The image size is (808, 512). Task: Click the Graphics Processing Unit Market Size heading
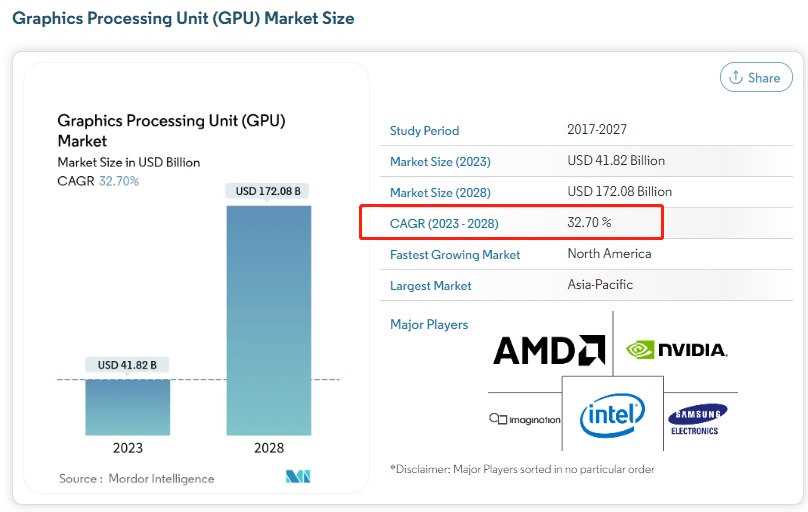click(x=183, y=18)
